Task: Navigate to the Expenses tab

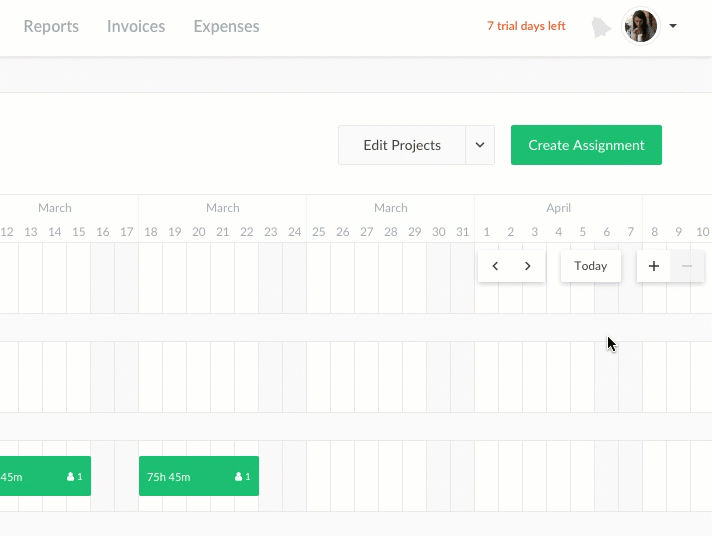Action: 226,27
